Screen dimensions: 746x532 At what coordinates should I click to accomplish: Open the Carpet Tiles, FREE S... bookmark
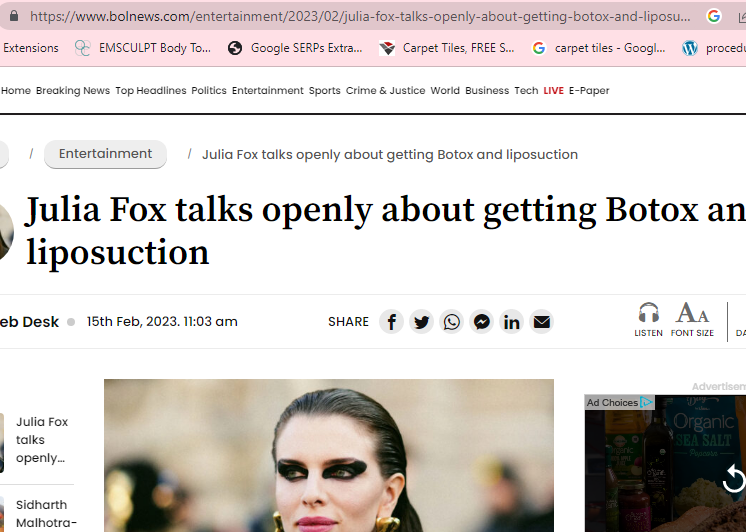coord(447,48)
